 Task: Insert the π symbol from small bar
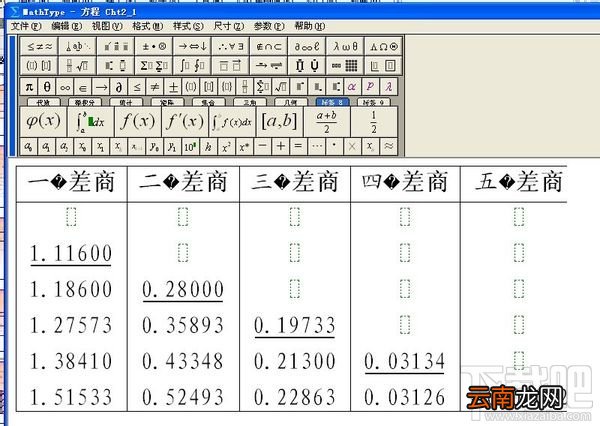click(x=29, y=87)
